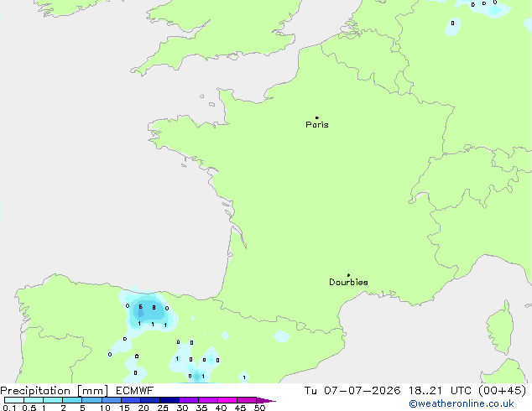Pick the dark blue 25 mm legend swatch
532x411 pixels.
point(170,400)
